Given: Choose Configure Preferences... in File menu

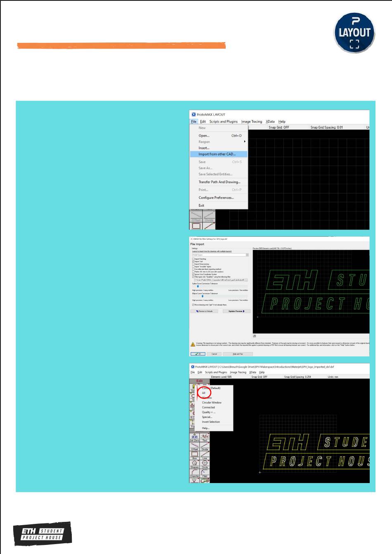Looking at the screenshot, I should (x=219, y=198).
